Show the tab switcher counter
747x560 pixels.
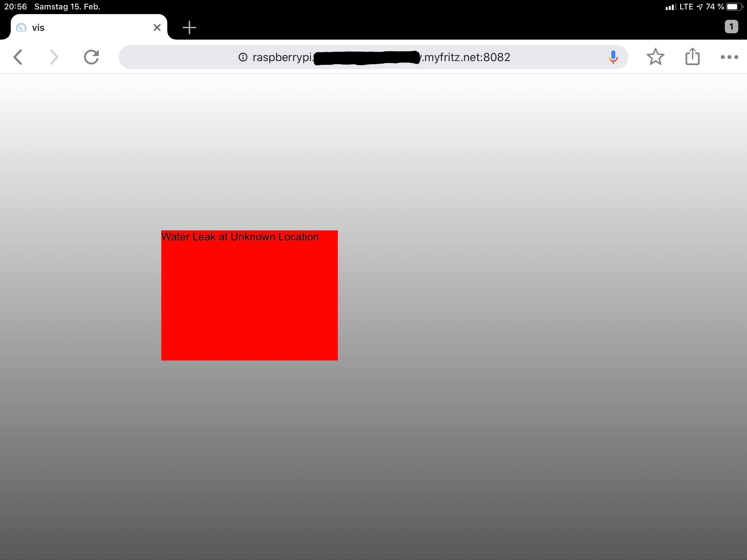tap(731, 26)
